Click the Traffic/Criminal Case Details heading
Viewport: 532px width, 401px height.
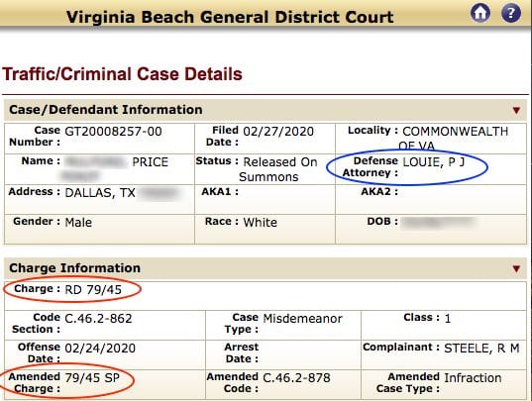[122, 74]
